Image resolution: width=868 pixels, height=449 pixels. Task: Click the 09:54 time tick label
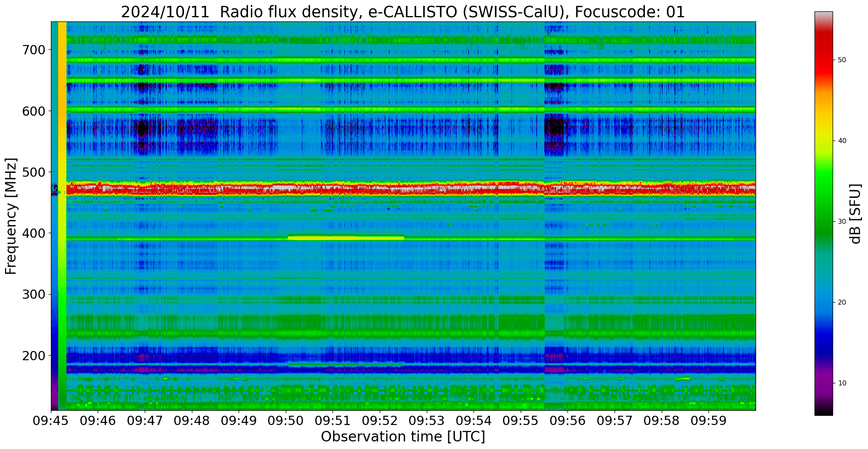tap(474, 421)
